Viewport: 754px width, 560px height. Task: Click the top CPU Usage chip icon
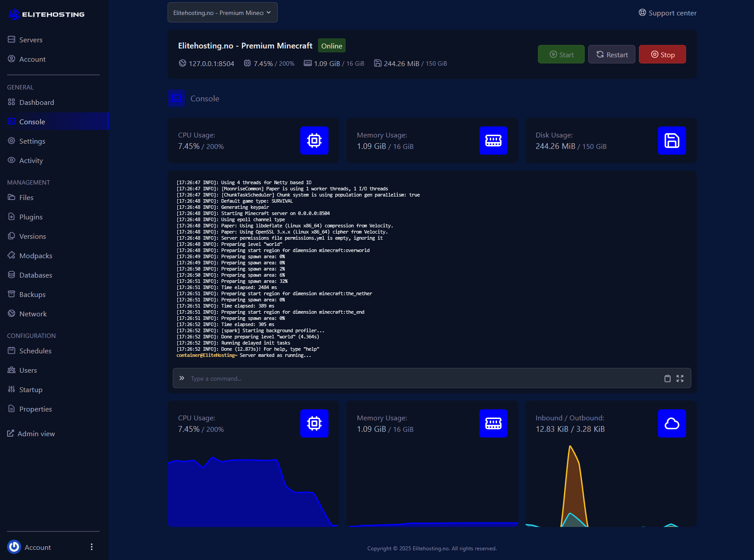click(314, 141)
